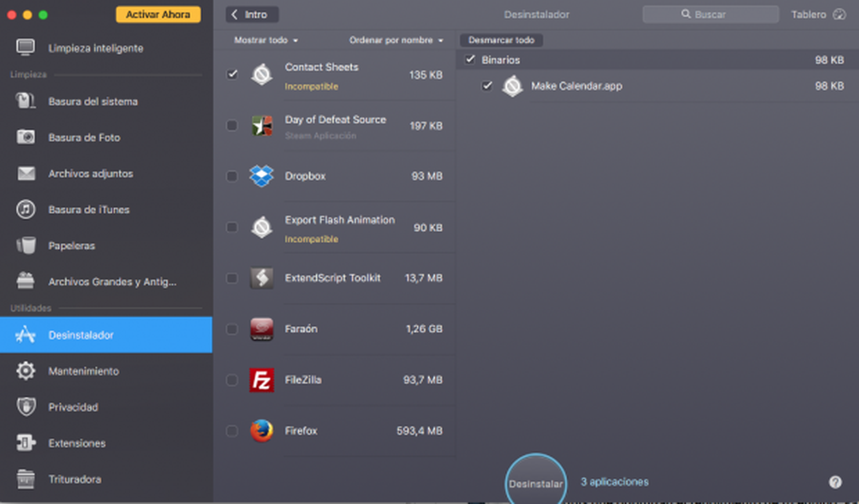Check the Firefox checkbox
859x504 pixels.
tap(232, 431)
